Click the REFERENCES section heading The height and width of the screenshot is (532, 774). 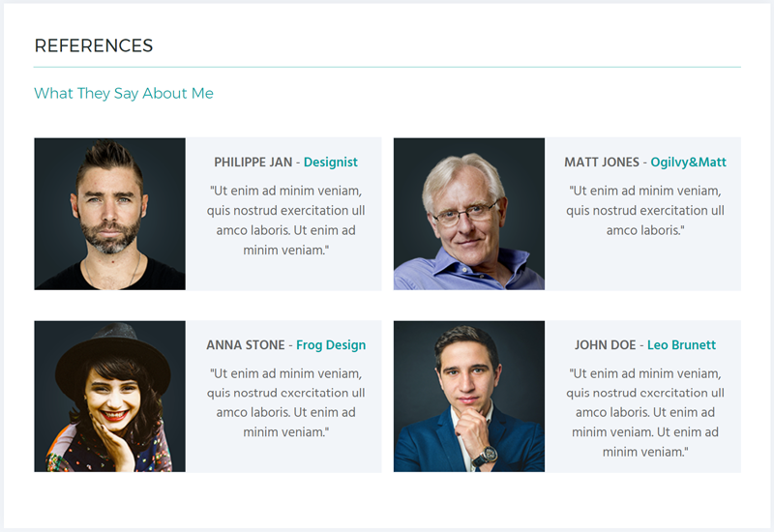pos(94,45)
